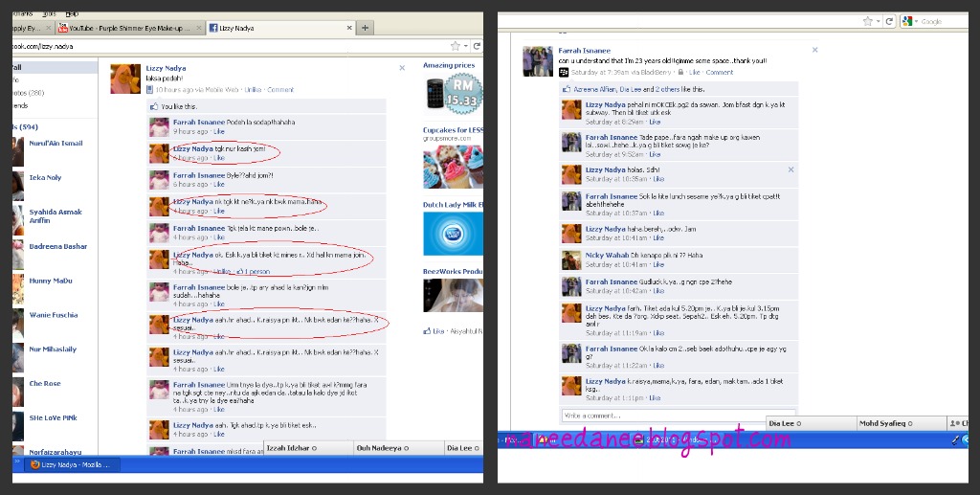This screenshot has width=980, height=495.
Task: Open the Wall section in left sidebar
Action: point(55,67)
